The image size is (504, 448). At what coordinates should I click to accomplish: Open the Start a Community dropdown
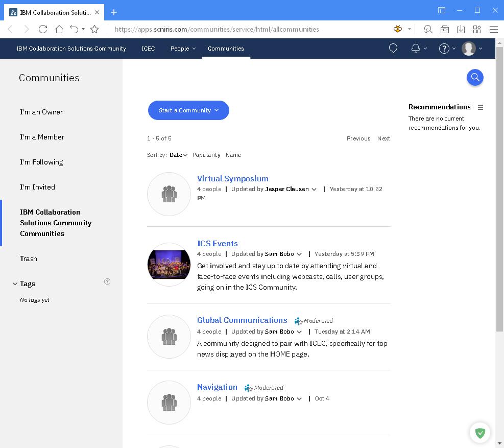(188, 110)
